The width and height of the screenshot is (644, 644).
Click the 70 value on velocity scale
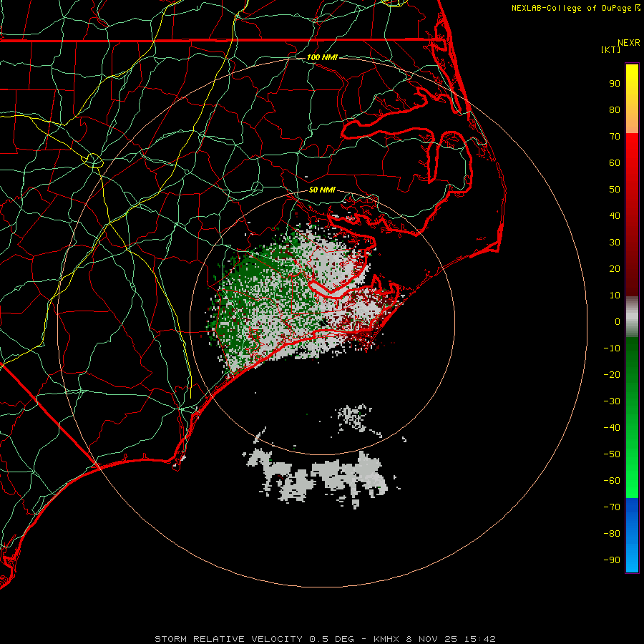point(615,137)
